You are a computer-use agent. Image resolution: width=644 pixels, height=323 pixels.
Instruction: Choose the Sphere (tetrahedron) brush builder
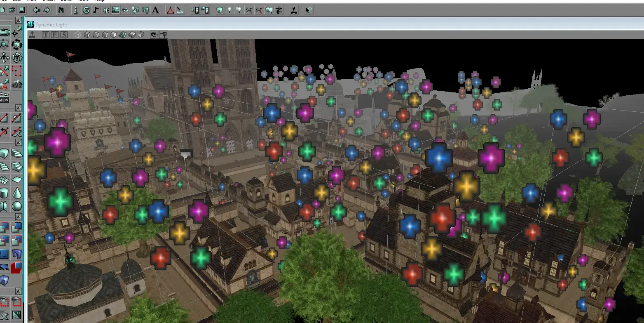pyautogui.click(x=17, y=206)
